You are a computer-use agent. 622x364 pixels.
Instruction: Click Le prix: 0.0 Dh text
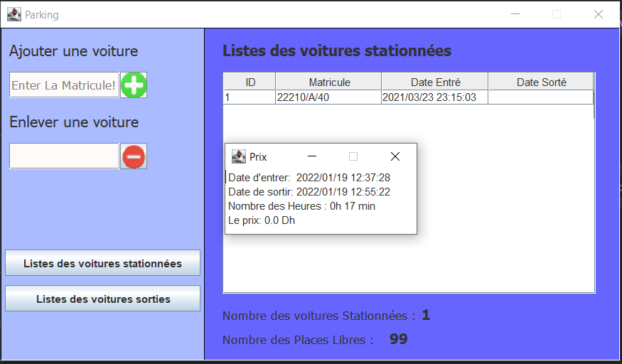coord(262,220)
